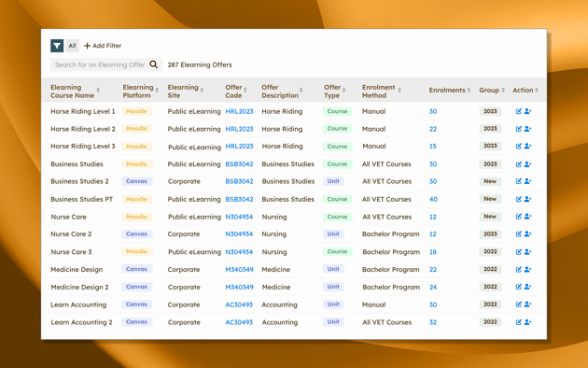Edit the Medicine Design offer row

click(x=519, y=269)
